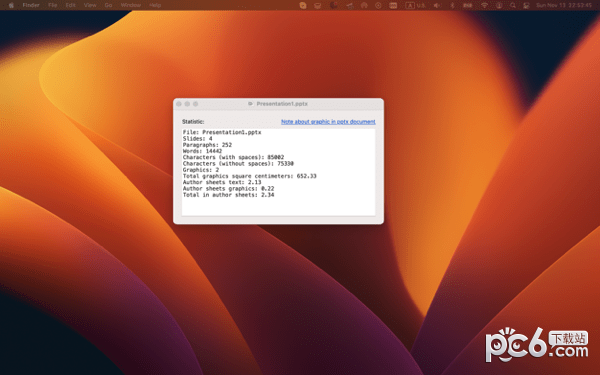This screenshot has height=375, width=600.
Task: Minimize the Presentation1.pptx window
Action: [187, 104]
